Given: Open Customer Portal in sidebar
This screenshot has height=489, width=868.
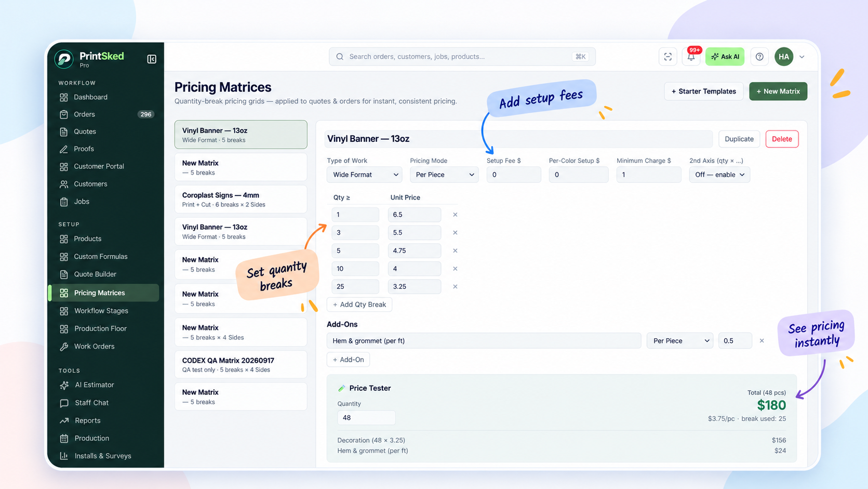Looking at the screenshot, I should coord(104,166).
